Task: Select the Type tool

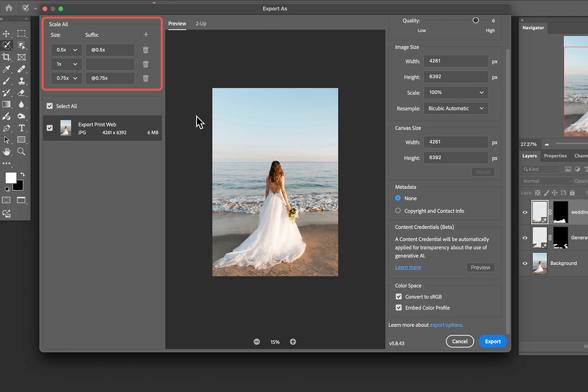Action: pyautogui.click(x=22, y=128)
